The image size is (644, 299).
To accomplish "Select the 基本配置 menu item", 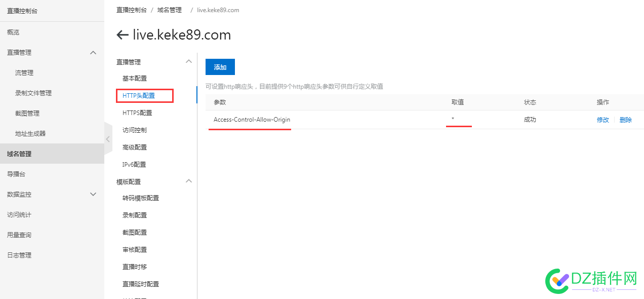I will point(135,79).
